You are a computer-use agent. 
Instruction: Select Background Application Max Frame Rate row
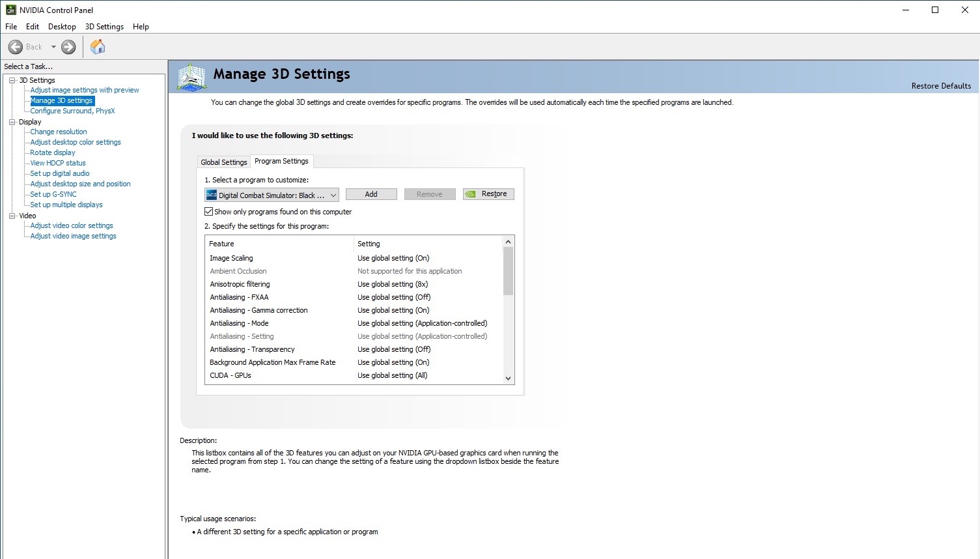click(354, 362)
